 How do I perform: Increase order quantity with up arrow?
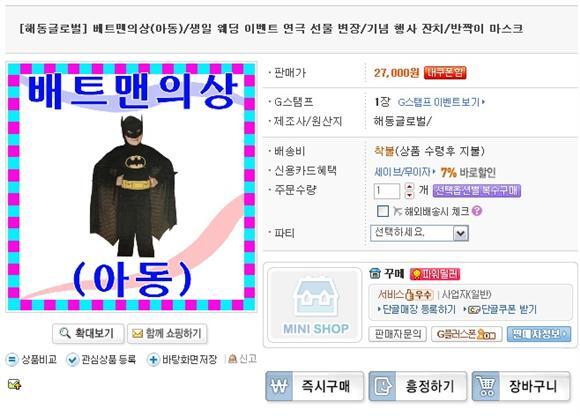click(409, 187)
